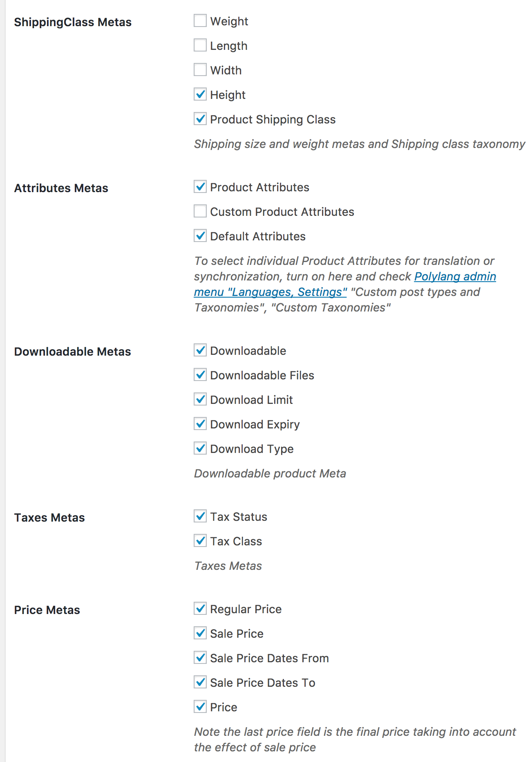Untick the Regular Price checkbox
Image resolution: width=532 pixels, height=762 pixels.
[200, 609]
